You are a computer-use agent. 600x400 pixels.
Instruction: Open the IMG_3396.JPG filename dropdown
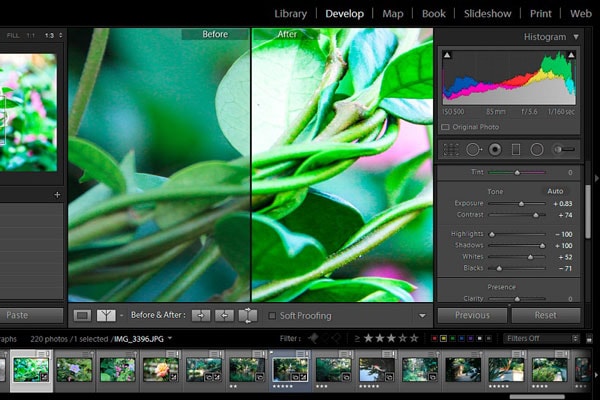[x=170, y=338]
